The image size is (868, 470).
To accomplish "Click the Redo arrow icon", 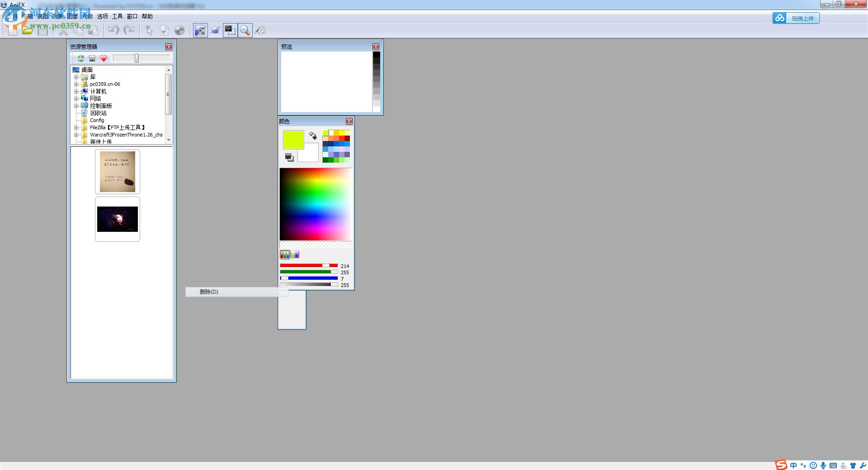I will coord(129,30).
